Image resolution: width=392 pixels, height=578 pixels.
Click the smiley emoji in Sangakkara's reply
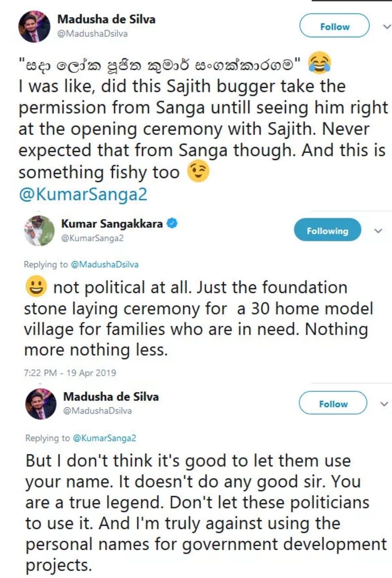(36, 286)
